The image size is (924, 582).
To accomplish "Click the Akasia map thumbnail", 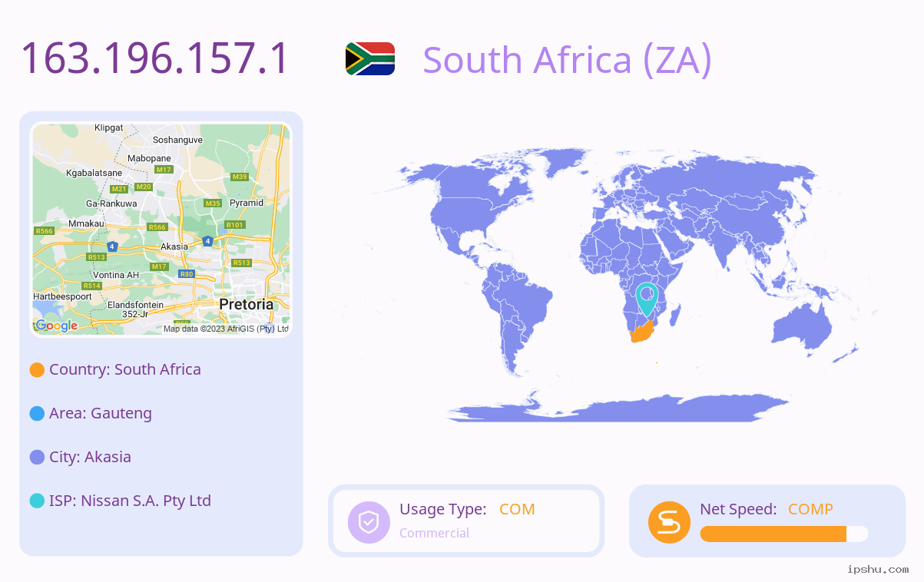I will point(161,230).
